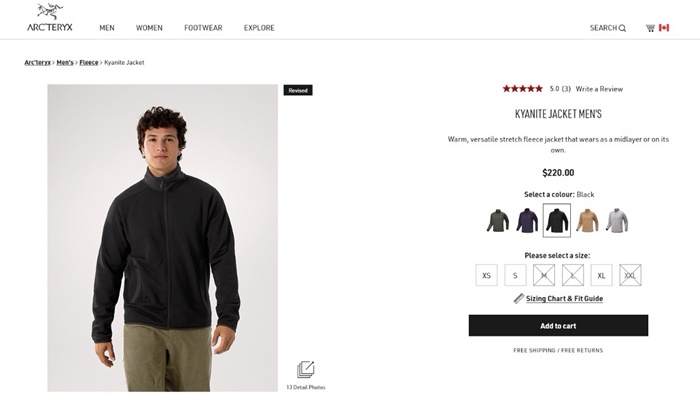Click the Add to cart button

click(x=558, y=326)
